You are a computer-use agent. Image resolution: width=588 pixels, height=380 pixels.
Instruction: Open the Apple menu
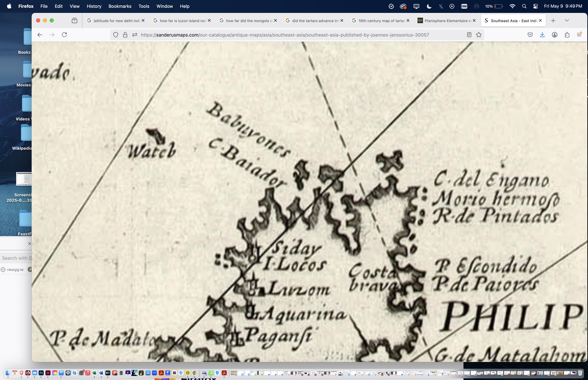(x=9, y=6)
